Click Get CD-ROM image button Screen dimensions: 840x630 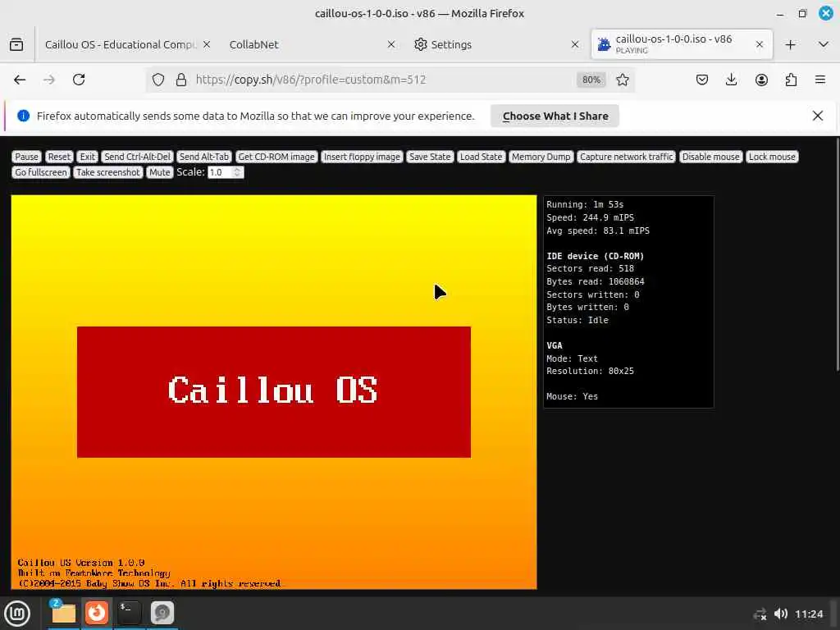click(276, 157)
